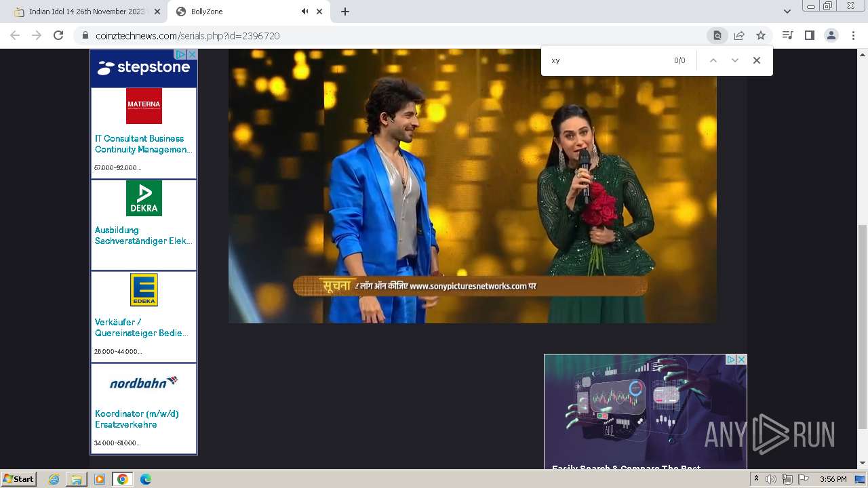
Task: Open Windows Explorer from taskbar
Action: point(77,479)
